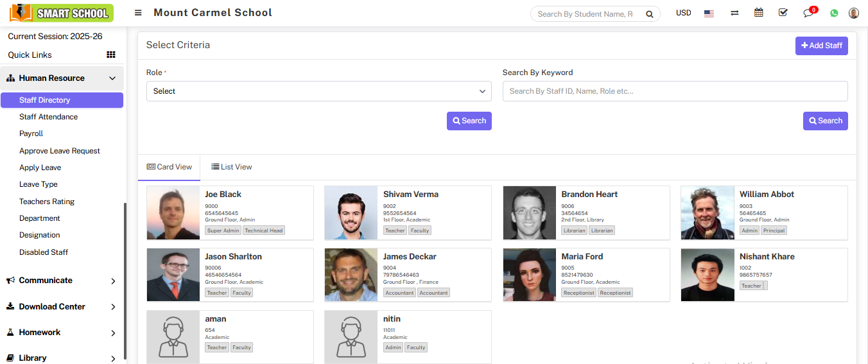Image resolution: width=868 pixels, height=364 pixels.
Task: Open the task checklist icon
Action: (783, 13)
